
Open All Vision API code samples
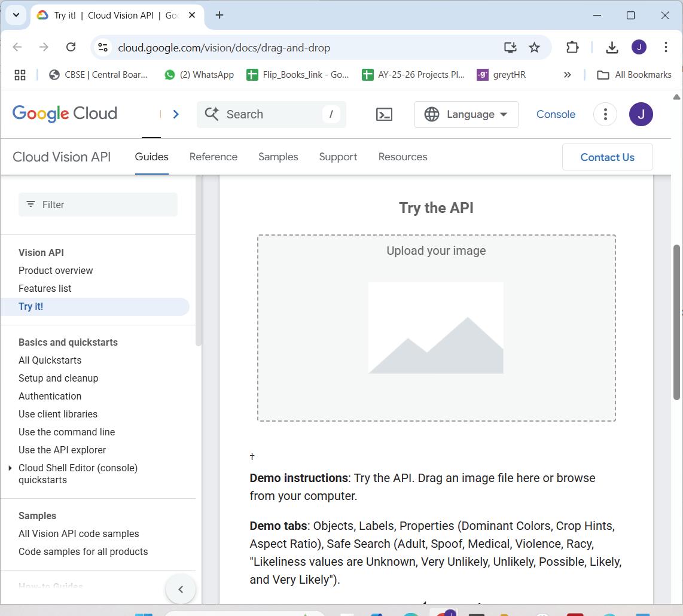[x=79, y=533]
